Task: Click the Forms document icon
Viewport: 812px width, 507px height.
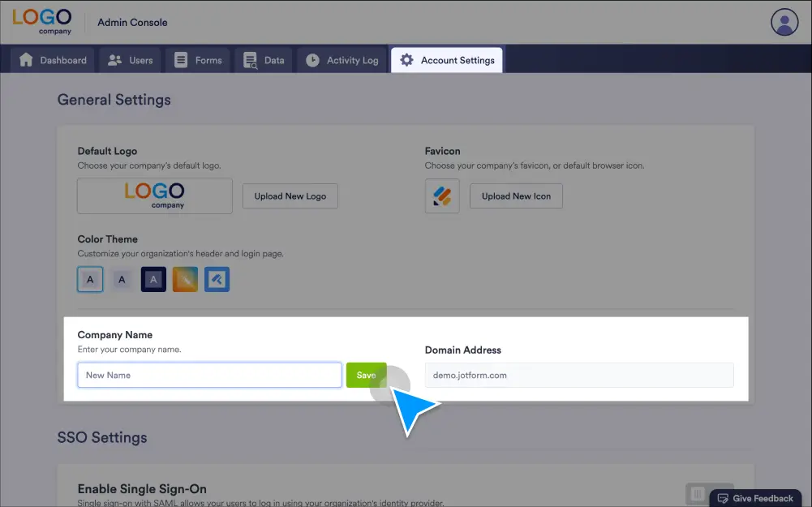Action: click(181, 60)
